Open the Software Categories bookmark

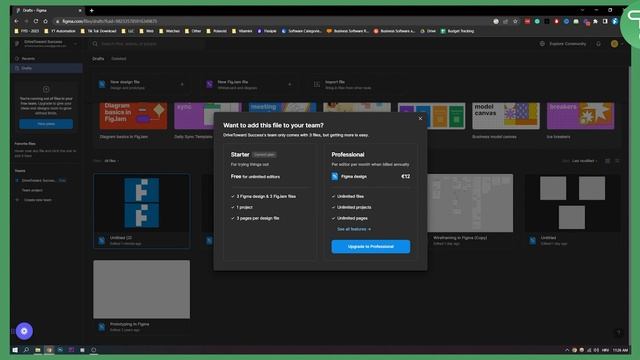302,31
